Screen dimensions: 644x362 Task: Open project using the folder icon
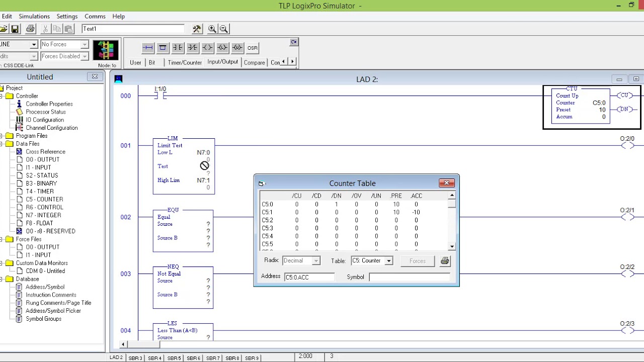[3, 29]
